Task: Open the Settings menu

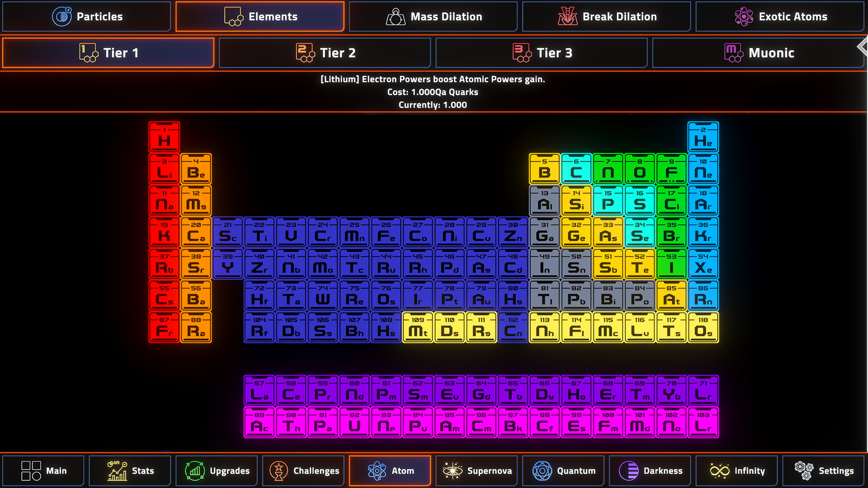Action: (x=824, y=471)
